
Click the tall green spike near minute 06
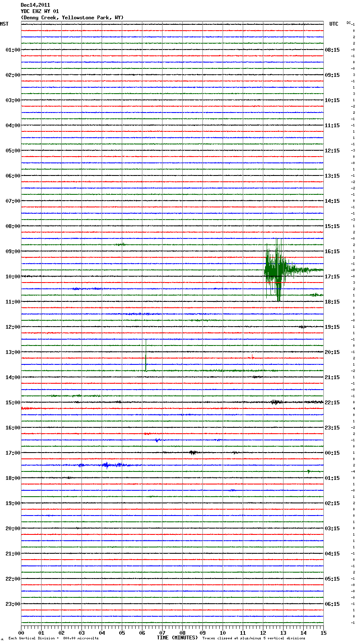tap(146, 355)
